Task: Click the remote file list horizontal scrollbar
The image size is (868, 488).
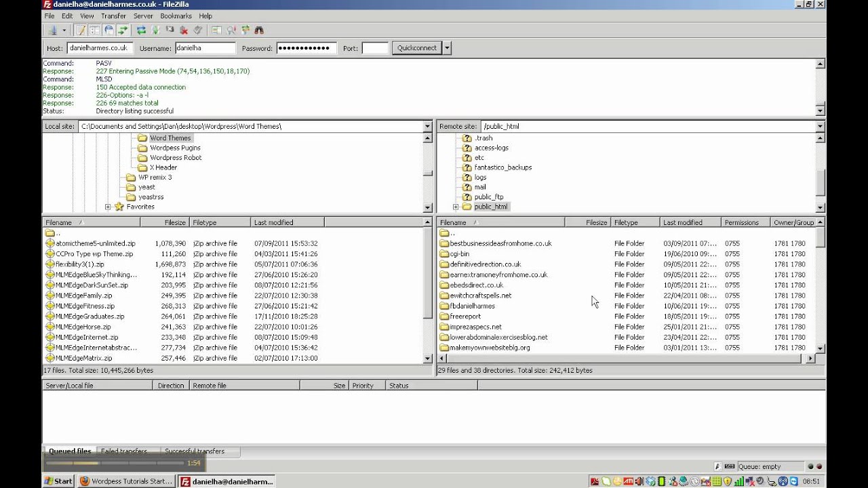Action: (x=626, y=359)
